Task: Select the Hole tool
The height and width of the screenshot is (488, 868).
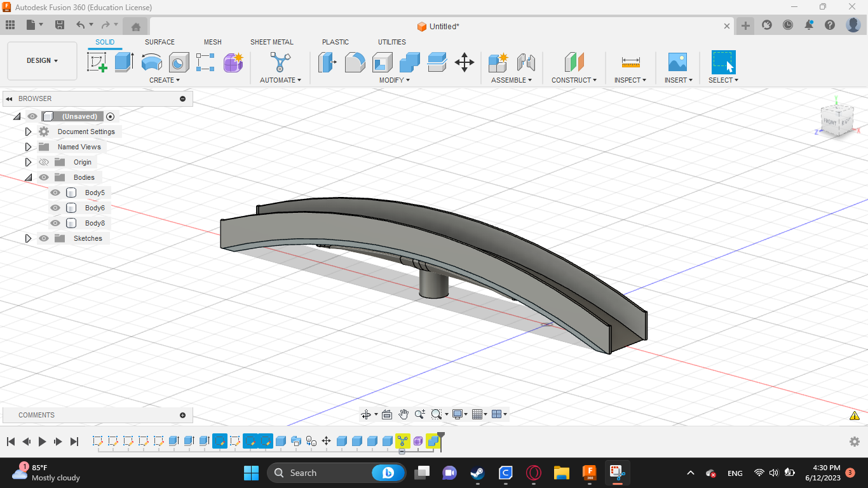Action: 179,62
